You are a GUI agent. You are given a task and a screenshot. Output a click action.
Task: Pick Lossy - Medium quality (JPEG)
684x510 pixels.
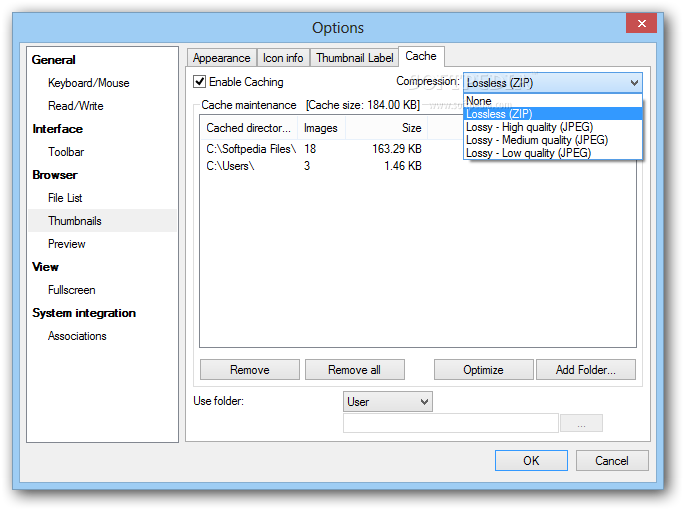[552, 140]
